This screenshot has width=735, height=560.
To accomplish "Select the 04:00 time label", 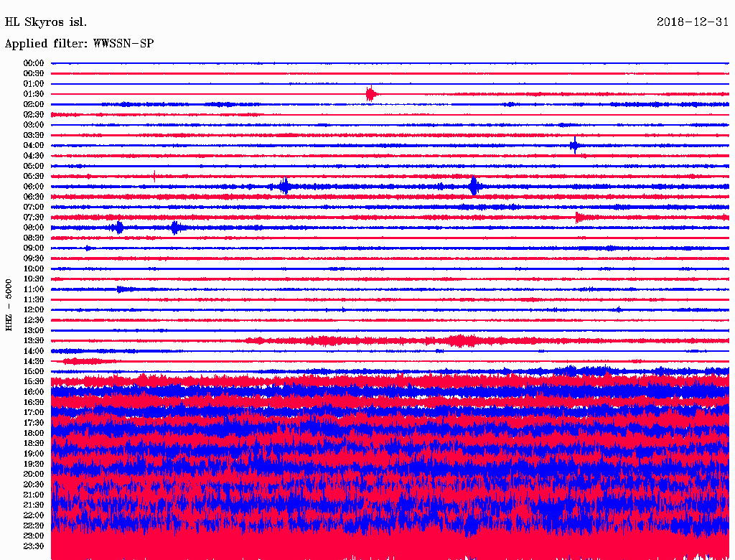I will [34, 146].
